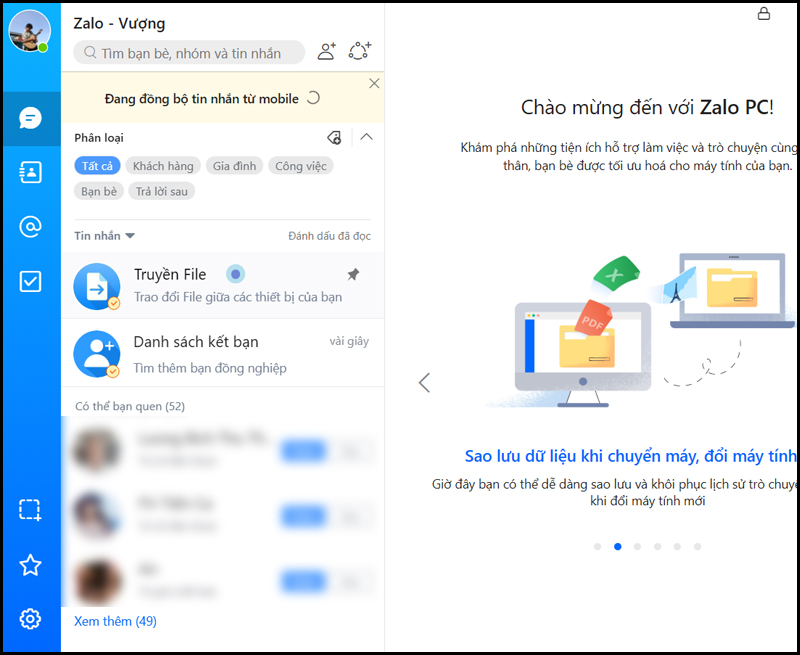
Task: Select the Công việc category tag
Action: click(x=301, y=166)
